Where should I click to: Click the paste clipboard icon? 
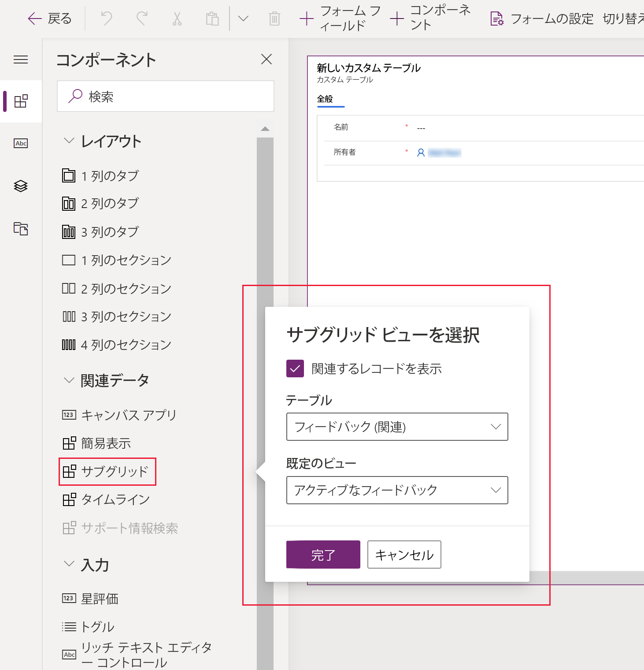pos(212,19)
